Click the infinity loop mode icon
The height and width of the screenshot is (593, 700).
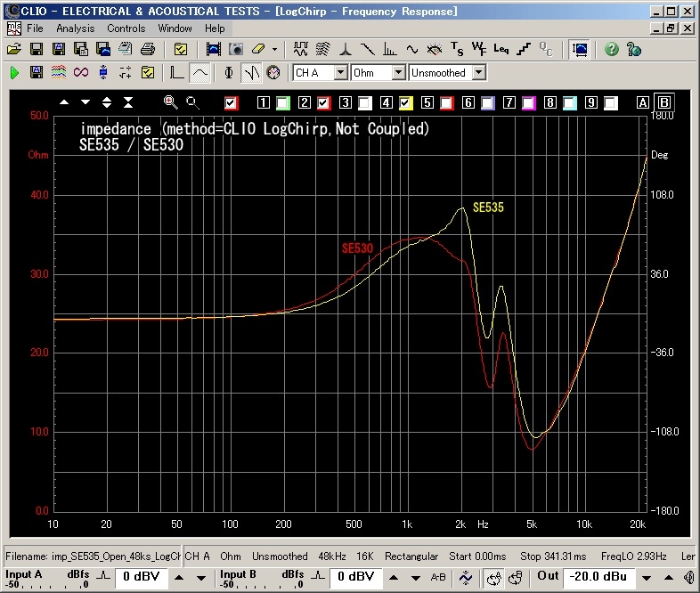81,72
